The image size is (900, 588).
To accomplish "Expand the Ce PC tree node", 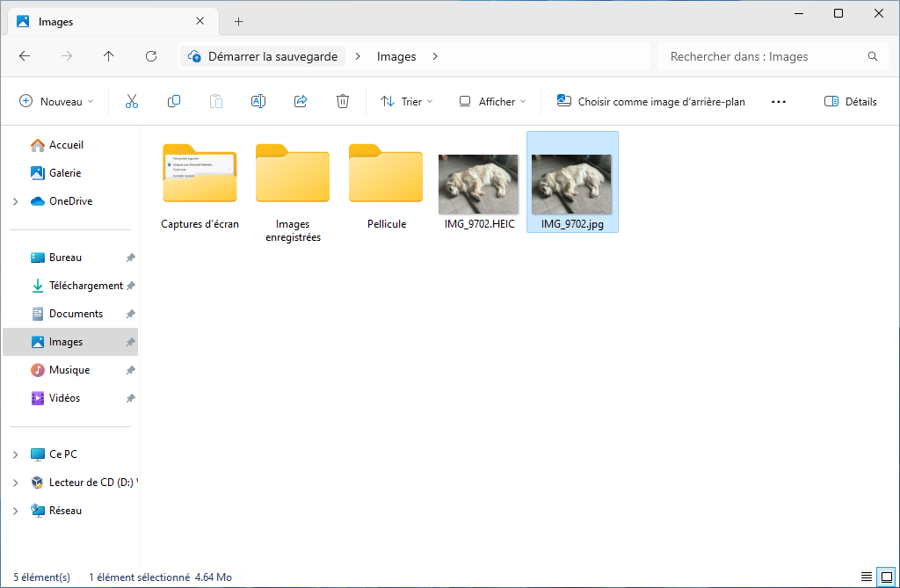I will (16, 454).
